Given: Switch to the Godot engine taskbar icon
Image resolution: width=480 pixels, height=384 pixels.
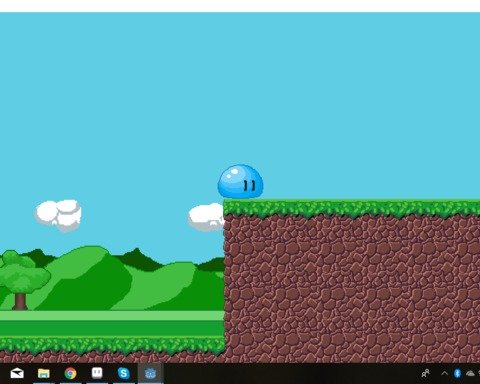Looking at the screenshot, I should pos(150,373).
